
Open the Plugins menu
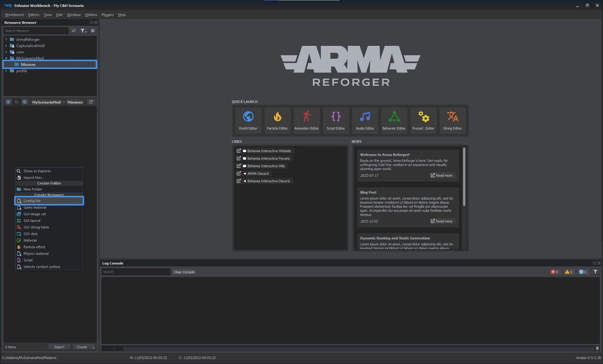[x=107, y=15]
